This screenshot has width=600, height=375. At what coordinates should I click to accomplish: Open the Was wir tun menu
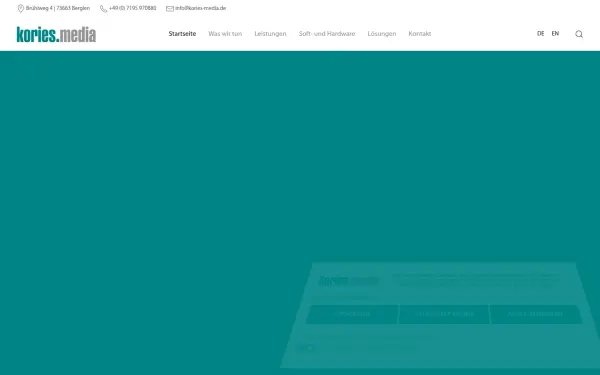[225, 34]
